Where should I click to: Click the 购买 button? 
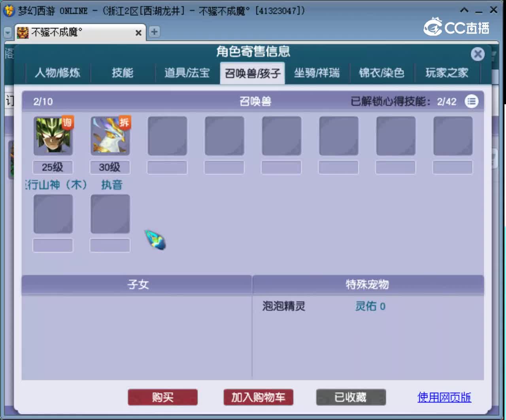tap(162, 397)
